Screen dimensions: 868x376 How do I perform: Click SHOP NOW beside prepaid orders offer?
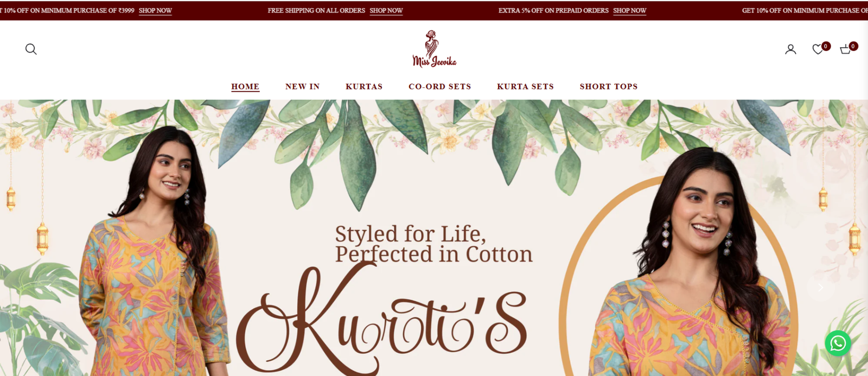click(x=630, y=10)
